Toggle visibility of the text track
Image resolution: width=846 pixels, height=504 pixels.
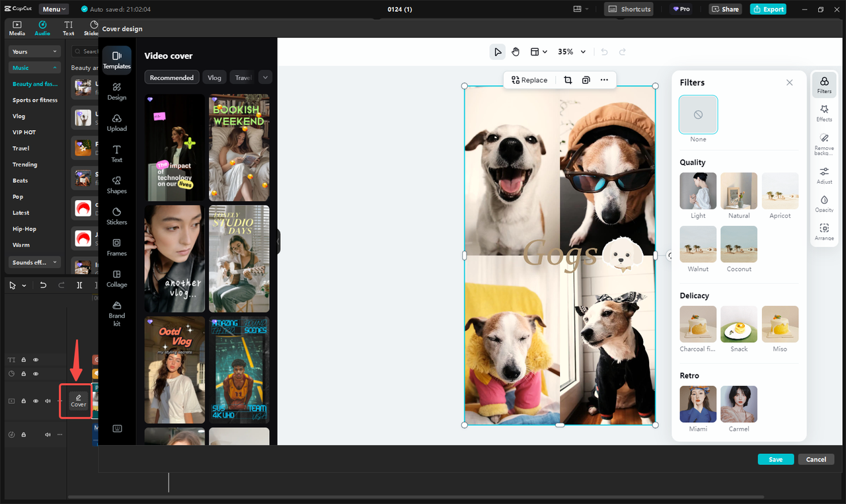point(36,360)
